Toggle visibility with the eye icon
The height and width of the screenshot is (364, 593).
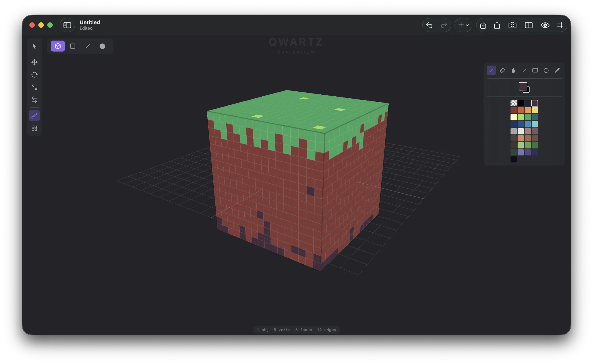pyautogui.click(x=545, y=25)
